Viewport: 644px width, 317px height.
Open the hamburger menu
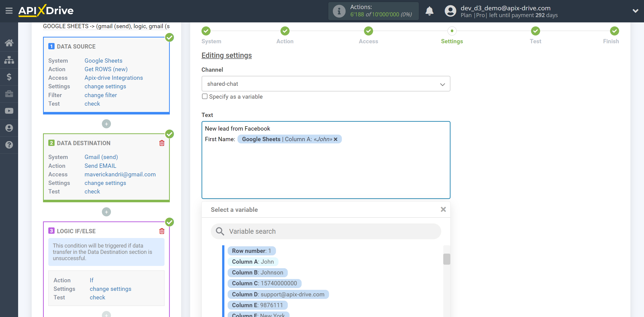pos(9,11)
